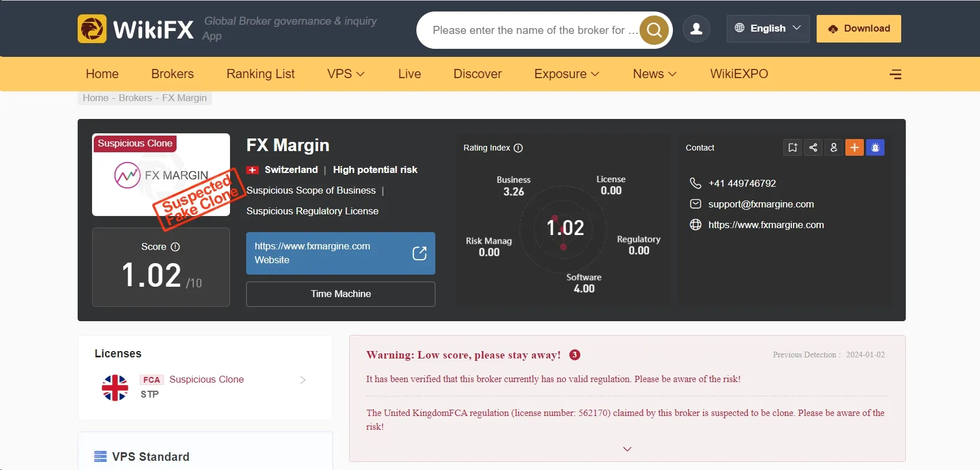The width and height of the screenshot is (980, 470).
Task: Open the WikiEXPO menu item
Action: [739, 74]
